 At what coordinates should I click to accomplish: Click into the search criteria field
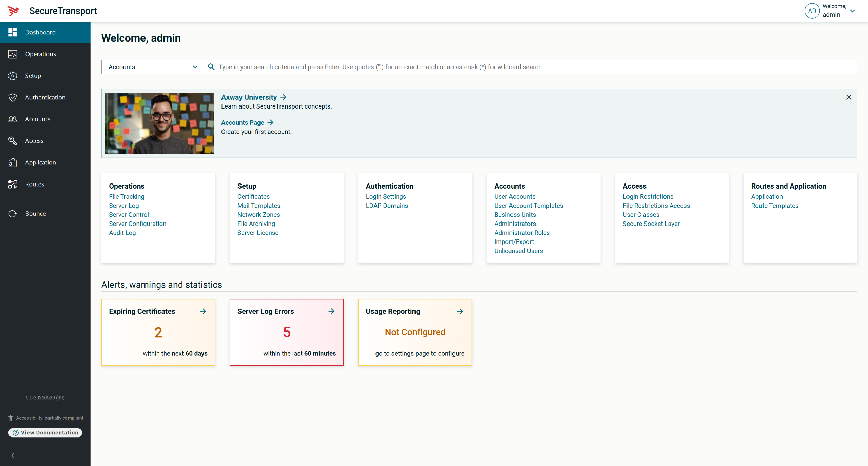point(533,67)
